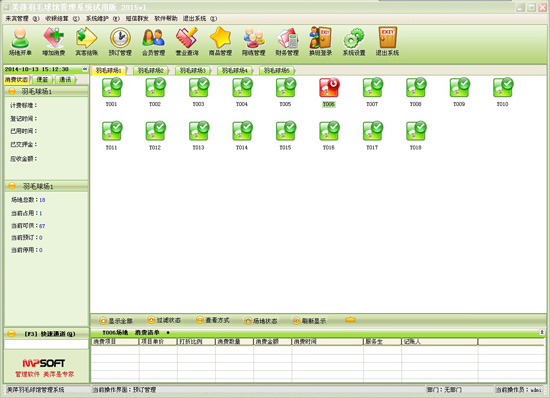Click the 系统设置 gears icon

(354, 42)
